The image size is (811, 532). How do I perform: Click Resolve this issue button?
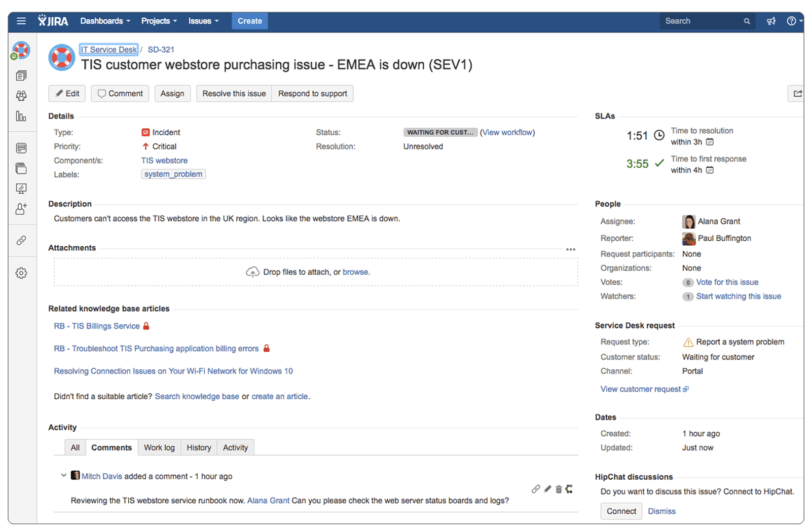tap(234, 94)
